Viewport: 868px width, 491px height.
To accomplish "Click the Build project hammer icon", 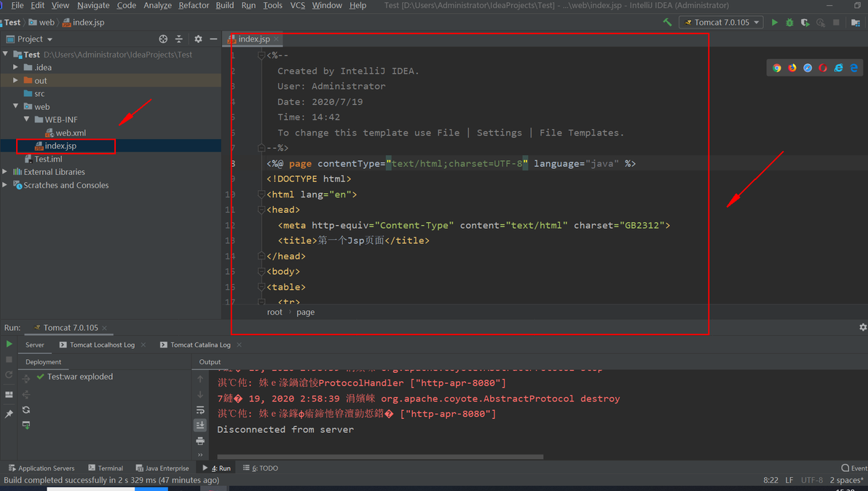I will [x=667, y=22].
